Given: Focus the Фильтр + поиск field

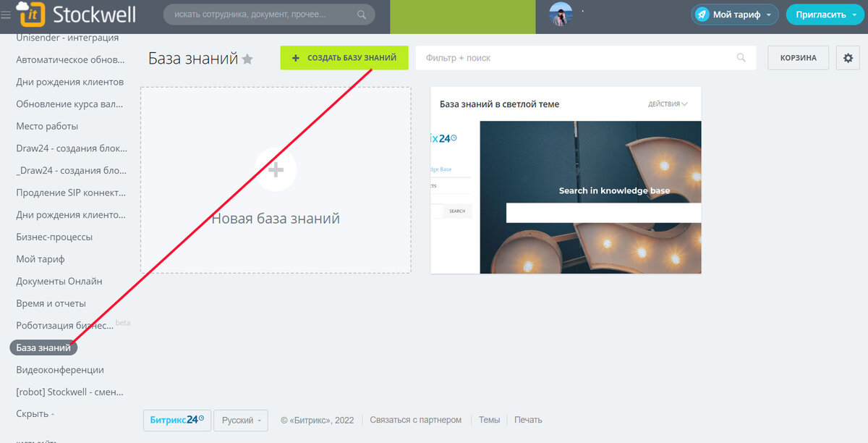Looking at the screenshot, I should pos(586,58).
